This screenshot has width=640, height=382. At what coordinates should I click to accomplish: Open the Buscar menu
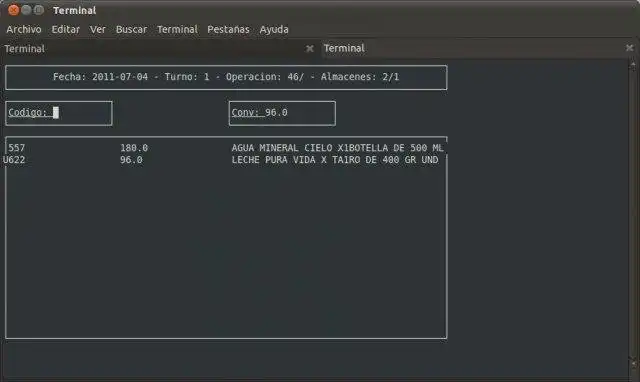(131, 29)
